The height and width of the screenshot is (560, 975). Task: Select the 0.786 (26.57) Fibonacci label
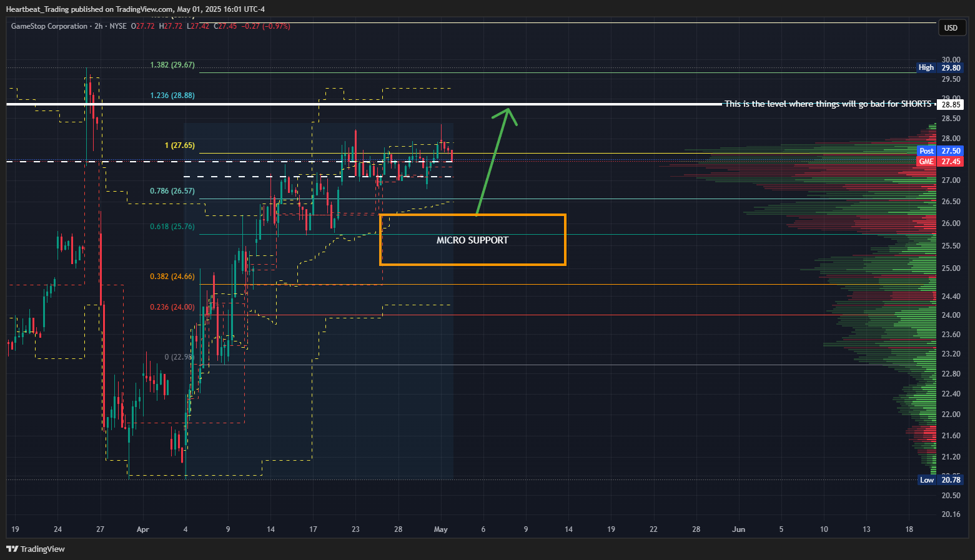(172, 191)
